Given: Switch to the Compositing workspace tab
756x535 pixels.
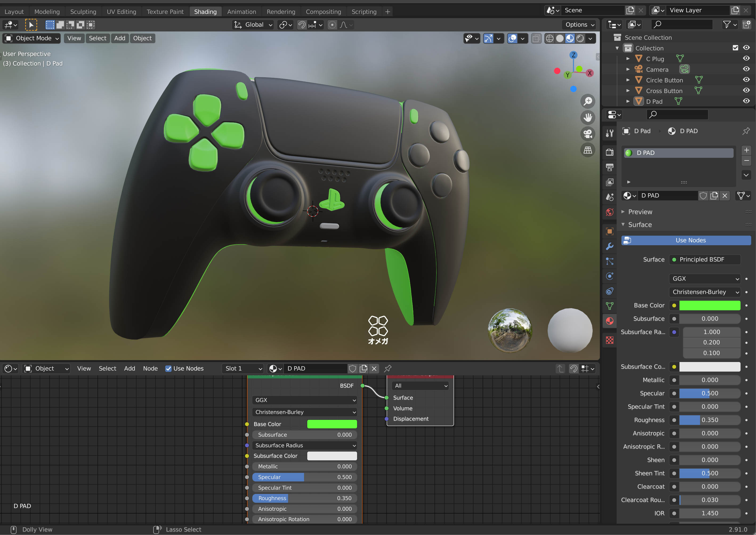Looking at the screenshot, I should [x=323, y=11].
